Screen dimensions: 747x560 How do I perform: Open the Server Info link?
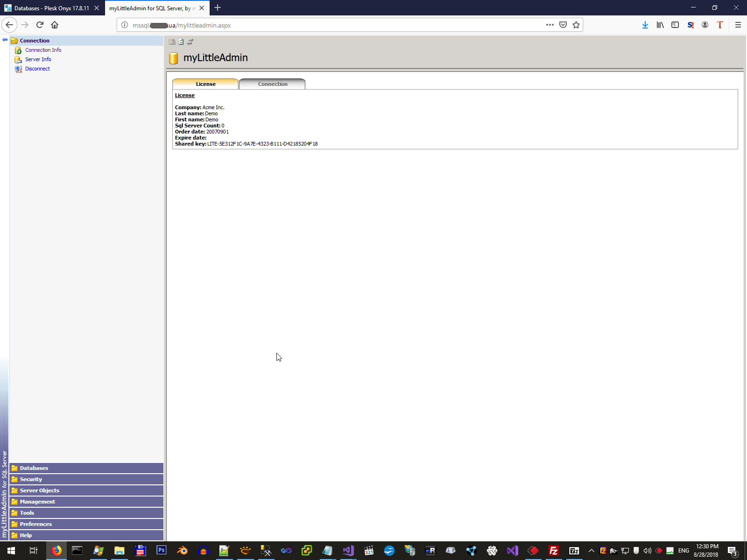pos(38,59)
